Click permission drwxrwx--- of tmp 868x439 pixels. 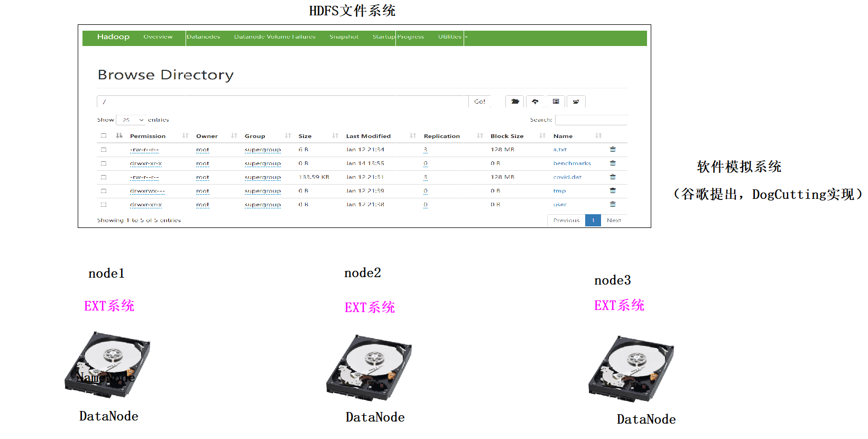[147, 191]
